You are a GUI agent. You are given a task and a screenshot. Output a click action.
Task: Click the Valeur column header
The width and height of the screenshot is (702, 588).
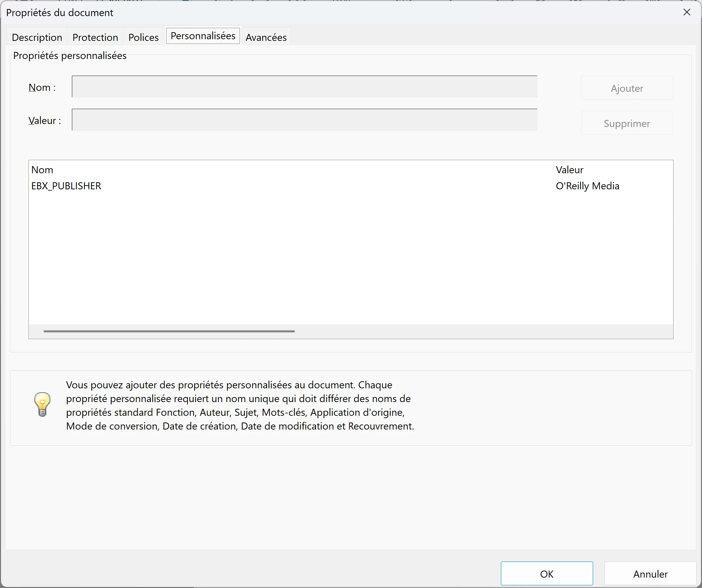[x=569, y=170]
